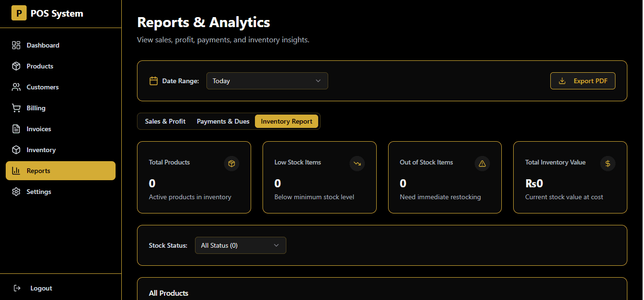Click the Dashboard grid icon in sidebar
Screen dimensions: 644x300
coord(16,45)
